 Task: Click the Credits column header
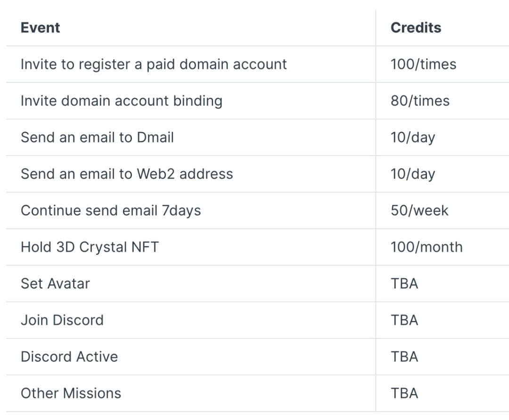pyautogui.click(x=416, y=28)
